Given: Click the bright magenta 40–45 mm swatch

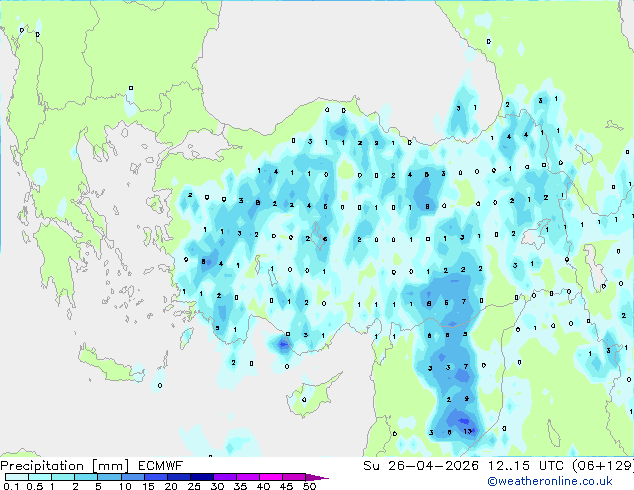Looking at the screenshot, I should pos(271,477).
